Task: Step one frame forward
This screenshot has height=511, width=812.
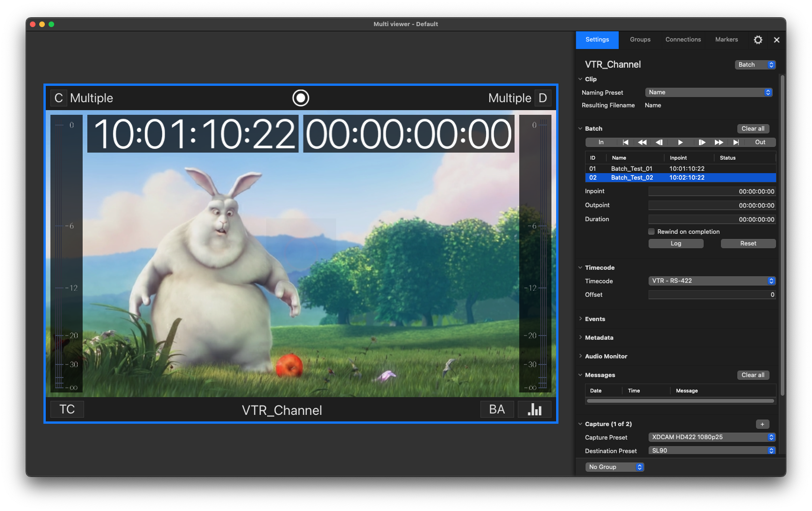Action: click(702, 142)
